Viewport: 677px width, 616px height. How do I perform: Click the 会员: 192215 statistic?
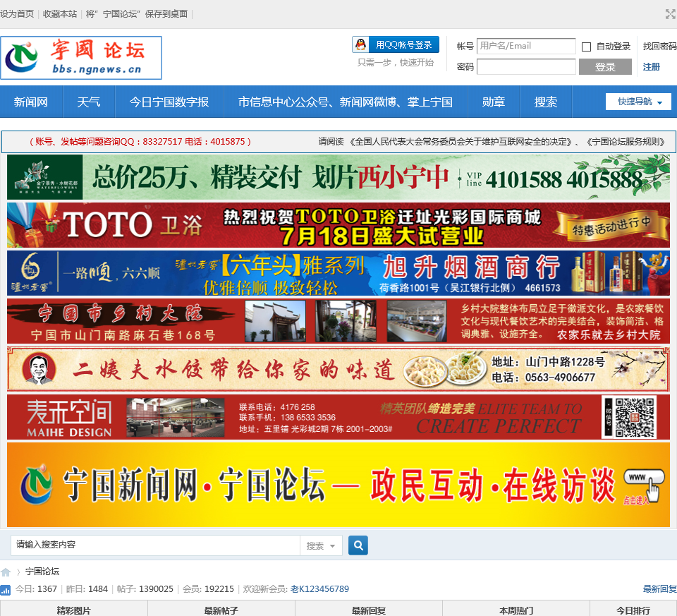(x=208, y=589)
